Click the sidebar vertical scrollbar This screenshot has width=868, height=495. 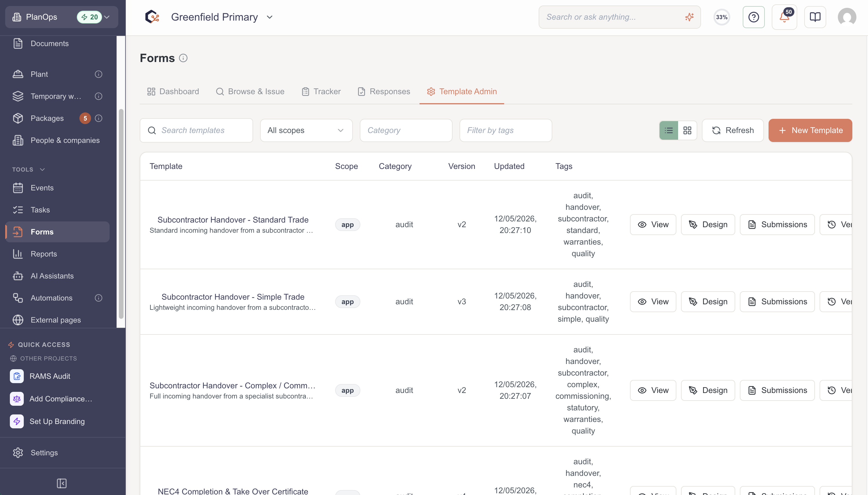(121, 214)
